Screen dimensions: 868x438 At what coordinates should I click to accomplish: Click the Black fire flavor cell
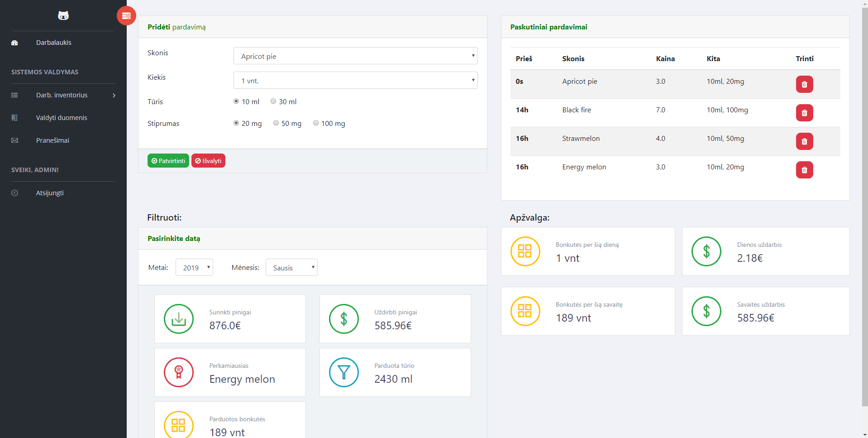tap(577, 110)
